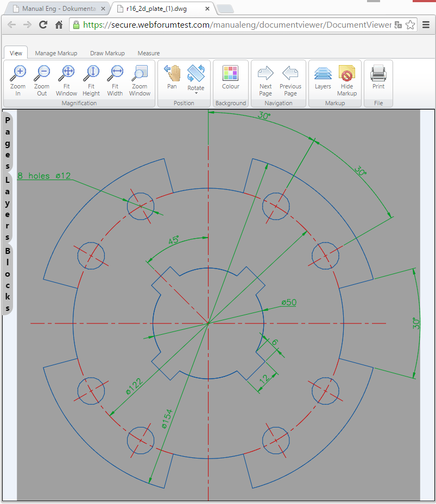Activate the Zoom Window tool

click(140, 80)
